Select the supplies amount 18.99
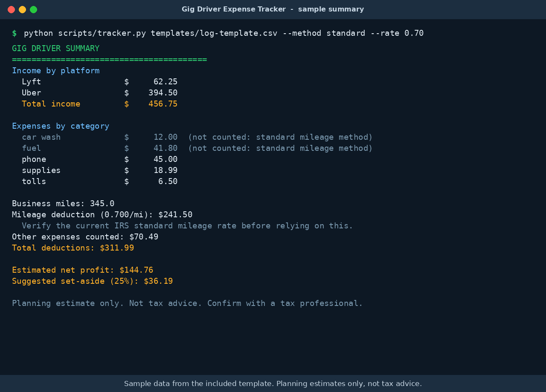Viewport: 546px width, 392px height. tap(166, 170)
